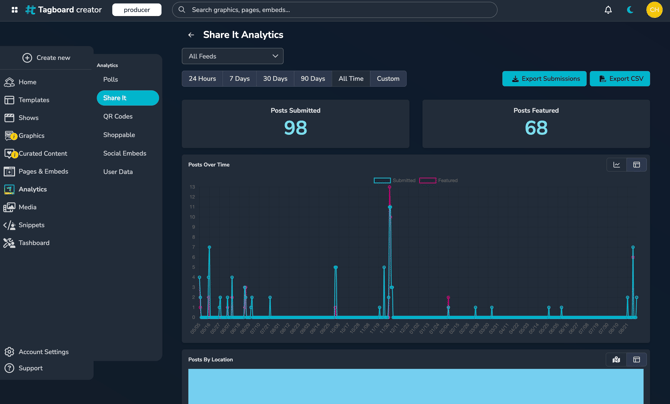Screen dimensions: 670x404
Task: Click Export Submissions button
Action: 544,79
